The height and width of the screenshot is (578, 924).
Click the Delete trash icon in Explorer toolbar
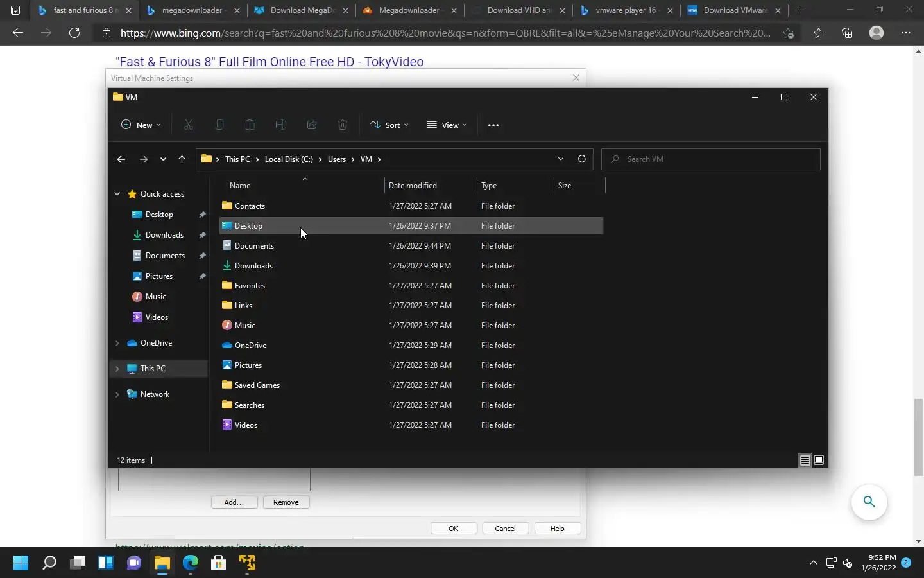[x=343, y=125]
